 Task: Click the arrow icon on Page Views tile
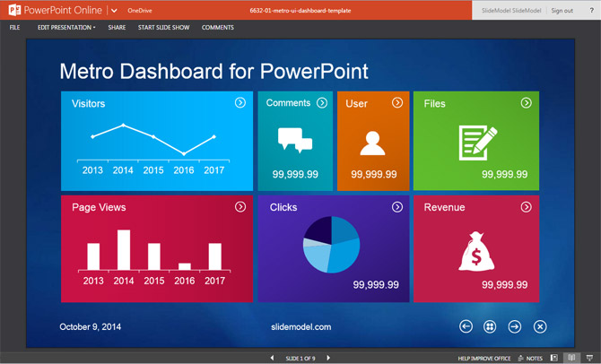click(240, 207)
